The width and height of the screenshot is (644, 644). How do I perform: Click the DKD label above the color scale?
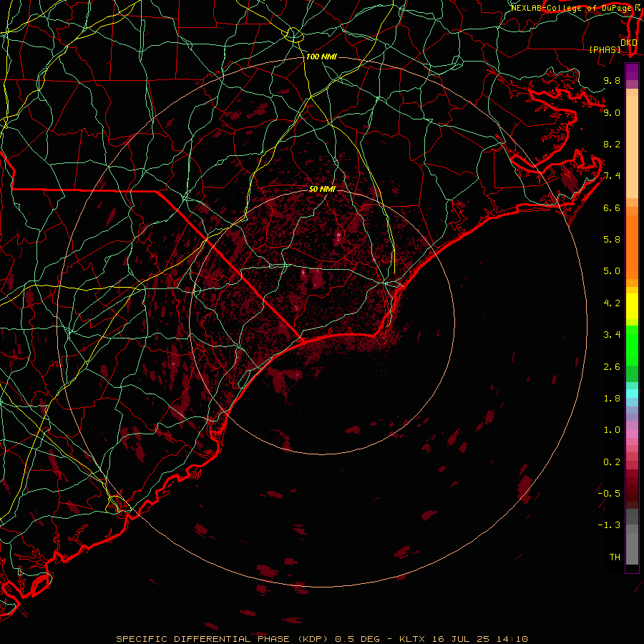(x=628, y=43)
